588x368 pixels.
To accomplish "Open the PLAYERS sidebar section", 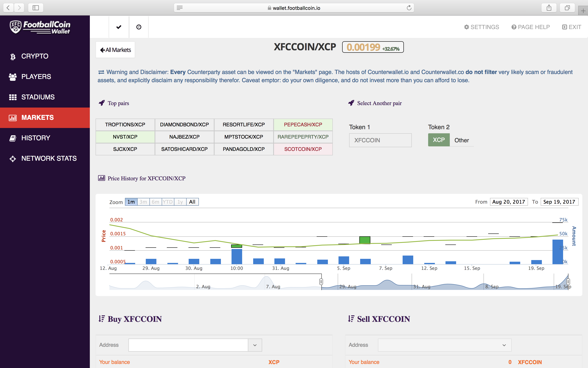I will click(x=45, y=77).
